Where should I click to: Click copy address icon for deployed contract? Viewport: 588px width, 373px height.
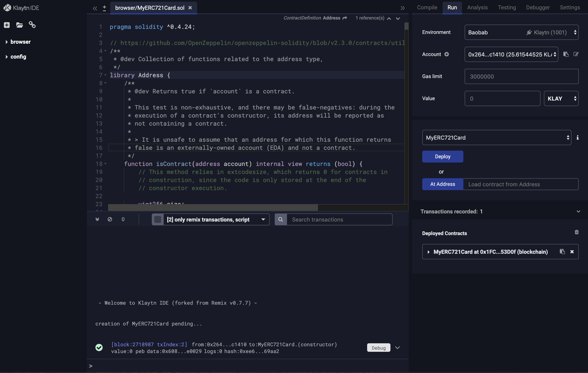[562, 251]
